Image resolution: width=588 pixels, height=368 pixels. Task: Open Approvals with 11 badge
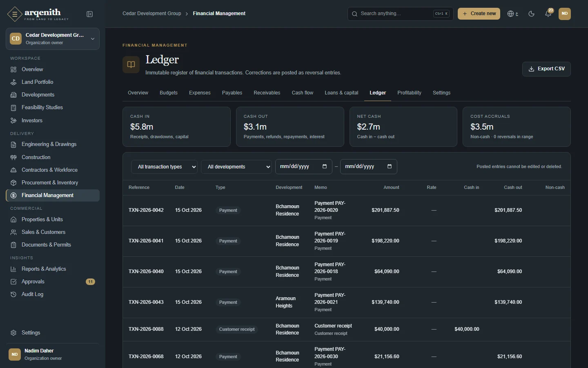pyautogui.click(x=53, y=282)
